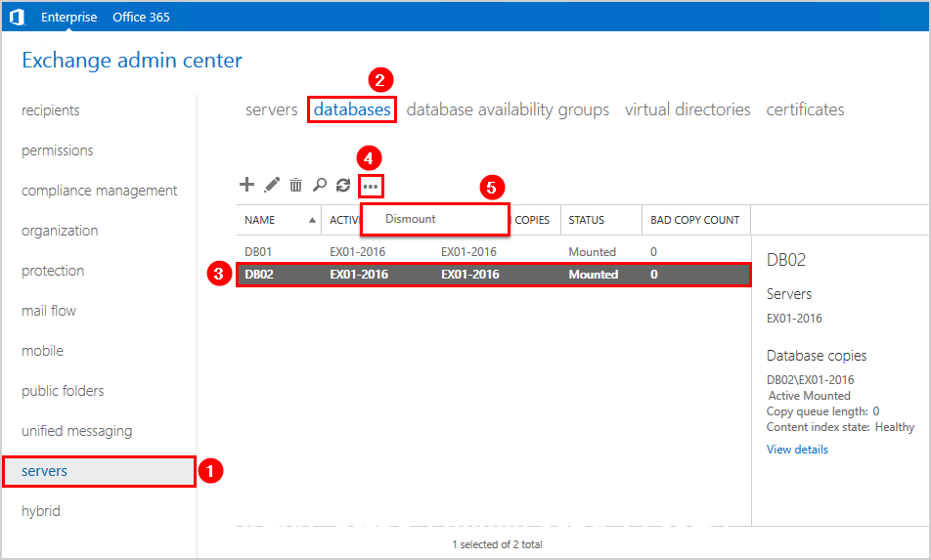Go to permissions in sidebar
Screen dimensions: 931x560
pos(58,151)
